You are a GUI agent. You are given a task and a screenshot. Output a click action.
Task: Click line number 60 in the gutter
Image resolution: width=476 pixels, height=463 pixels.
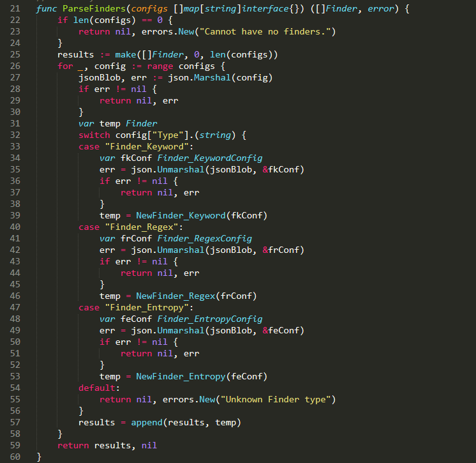click(15, 457)
